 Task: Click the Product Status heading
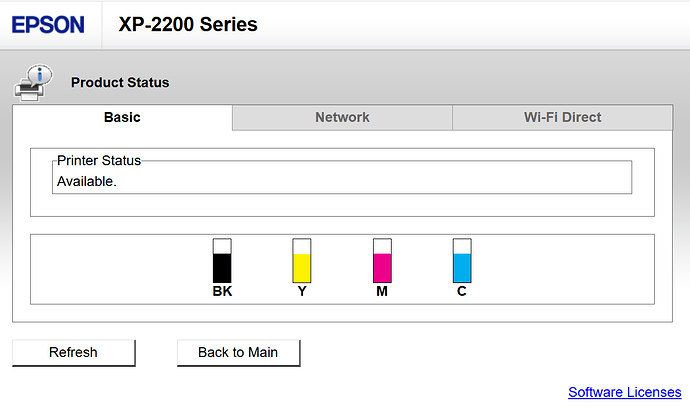point(120,82)
